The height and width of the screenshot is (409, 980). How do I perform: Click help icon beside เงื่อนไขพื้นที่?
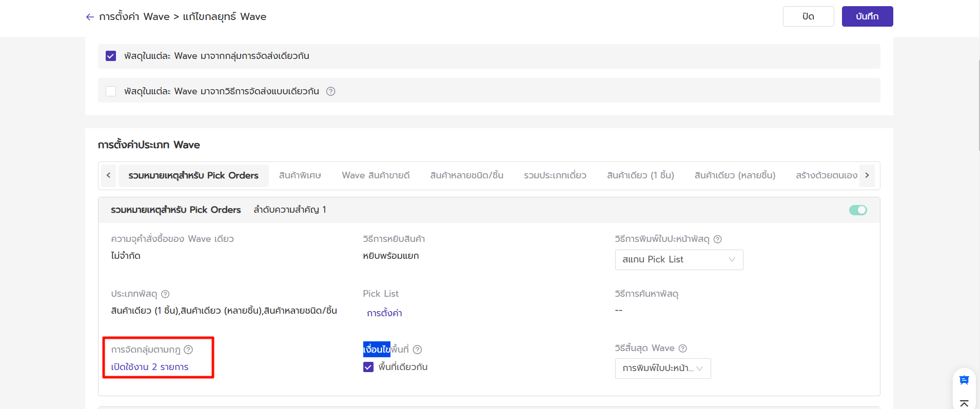click(417, 350)
